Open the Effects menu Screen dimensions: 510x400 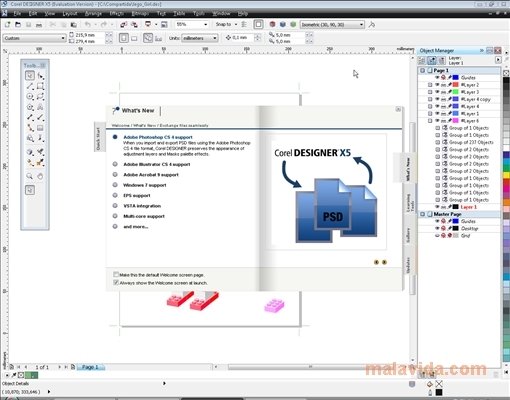coord(116,13)
